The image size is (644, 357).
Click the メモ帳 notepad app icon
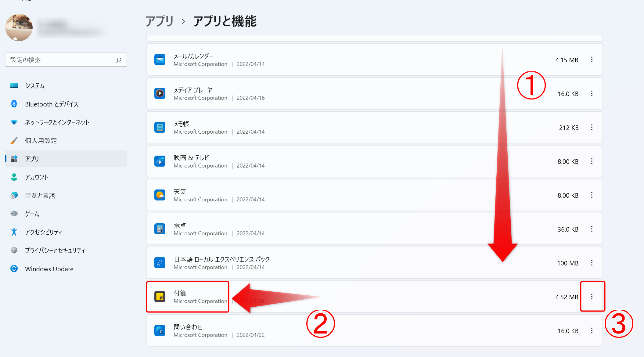[160, 128]
